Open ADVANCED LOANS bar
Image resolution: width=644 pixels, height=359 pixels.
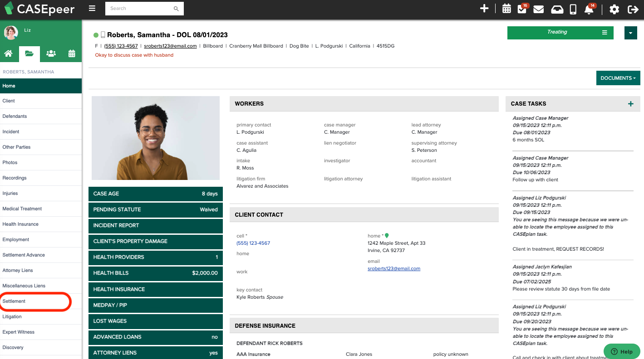[156, 337]
